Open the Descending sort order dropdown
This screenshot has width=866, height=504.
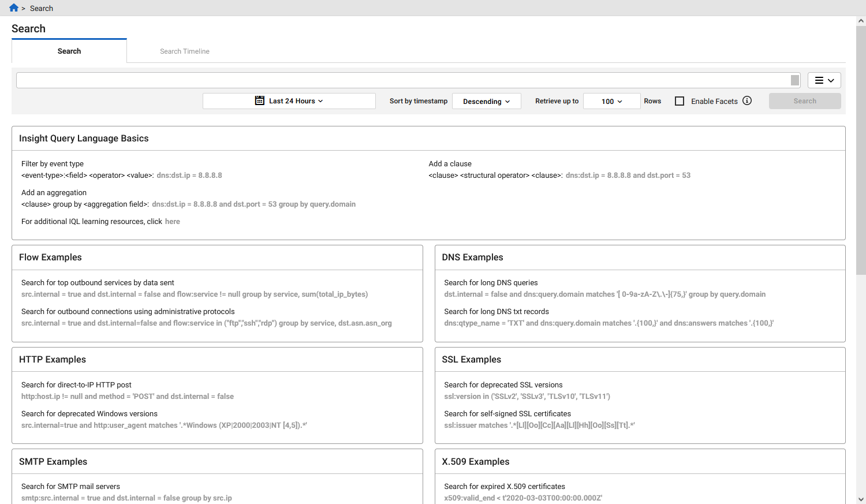tap(486, 101)
